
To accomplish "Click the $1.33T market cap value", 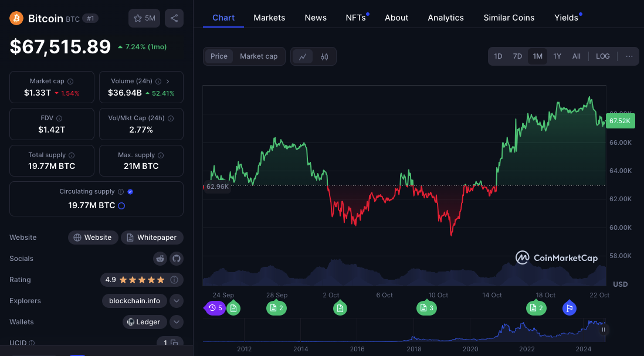I will [x=38, y=93].
